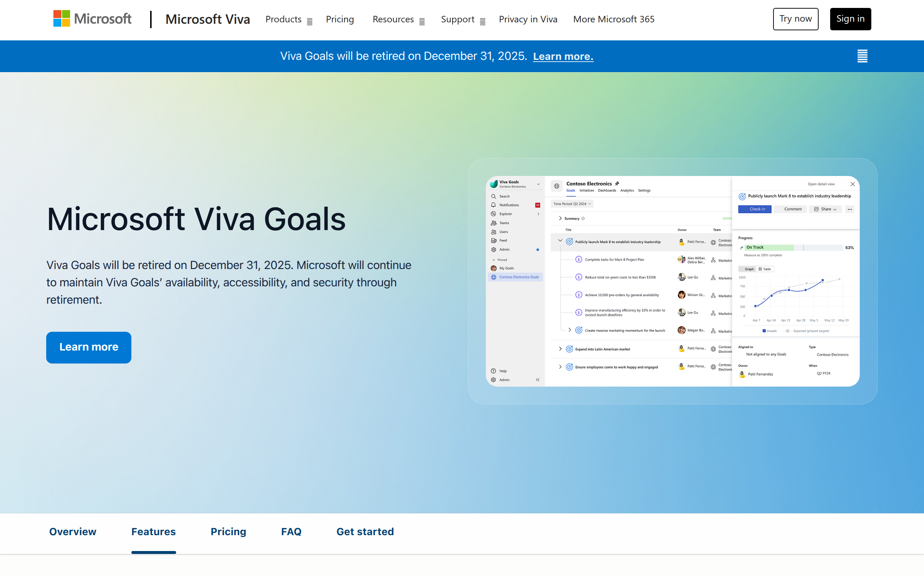
Task: Click the Feed icon in sidebar mockup
Action: [x=493, y=241]
